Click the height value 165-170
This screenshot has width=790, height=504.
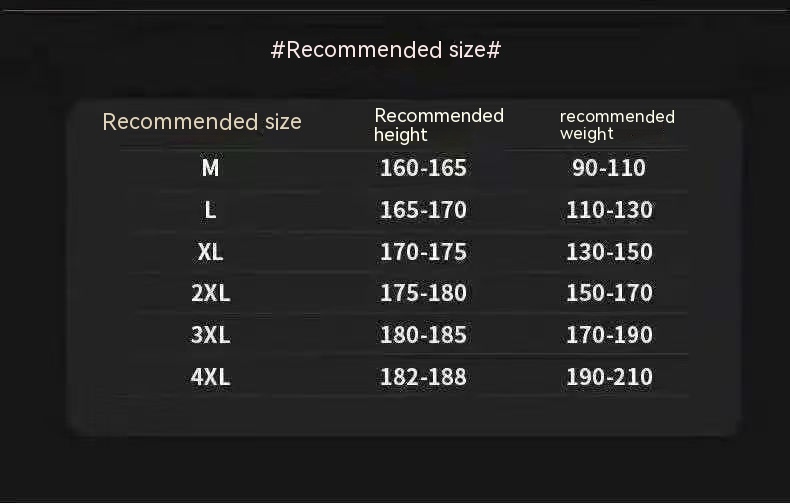pos(423,210)
